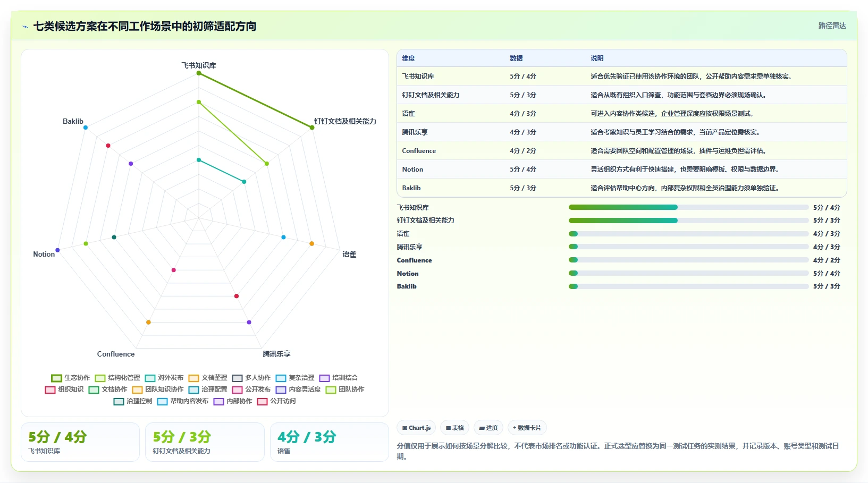This screenshot has height=483, width=868.
Task: Click the 腾讯乐享 progress bar
Action: coord(688,247)
